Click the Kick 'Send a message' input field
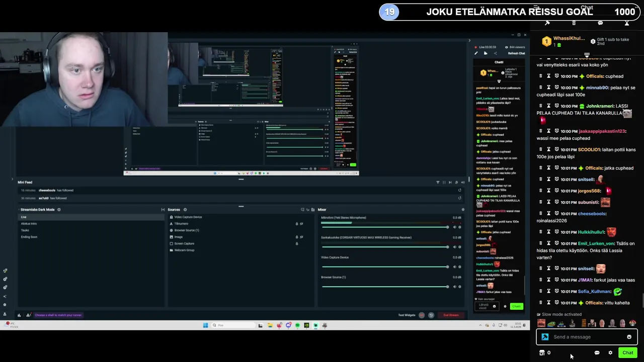Screen dimensions: 644x362 pyautogui.click(x=587, y=337)
